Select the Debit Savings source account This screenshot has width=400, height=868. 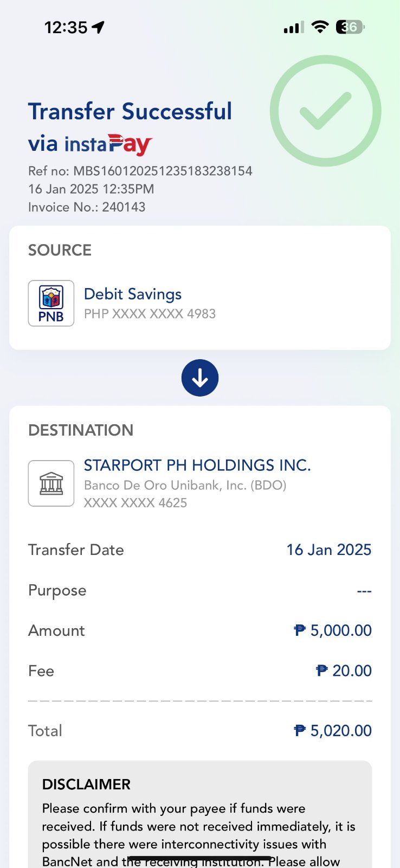133,294
